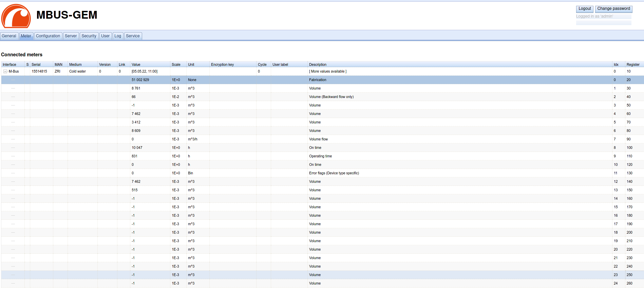The height and width of the screenshot is (291, 644).
Task: Click the timestamp [05.05.22, 11:00]
Action: tap(145, 72)
